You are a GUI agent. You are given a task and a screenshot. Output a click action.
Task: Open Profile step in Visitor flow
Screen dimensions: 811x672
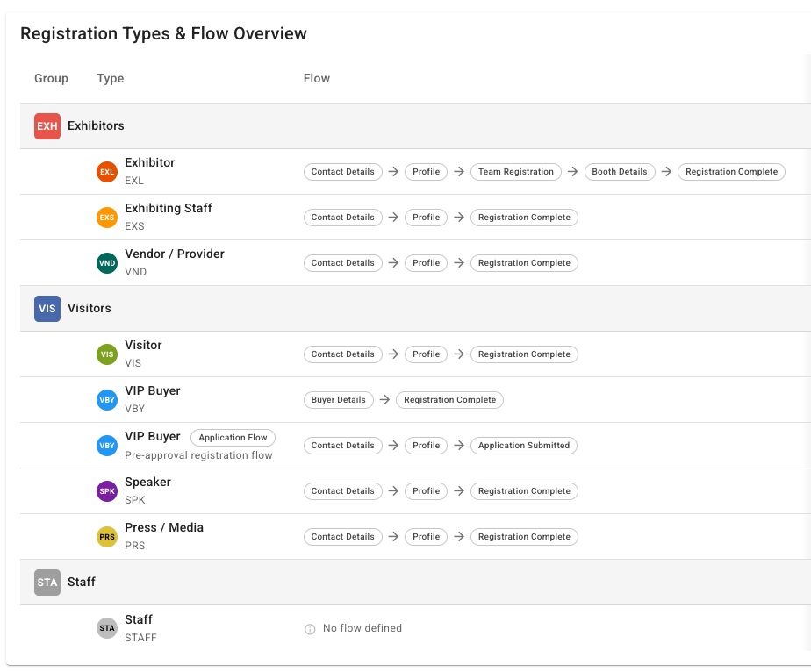[x=427, y=354]
